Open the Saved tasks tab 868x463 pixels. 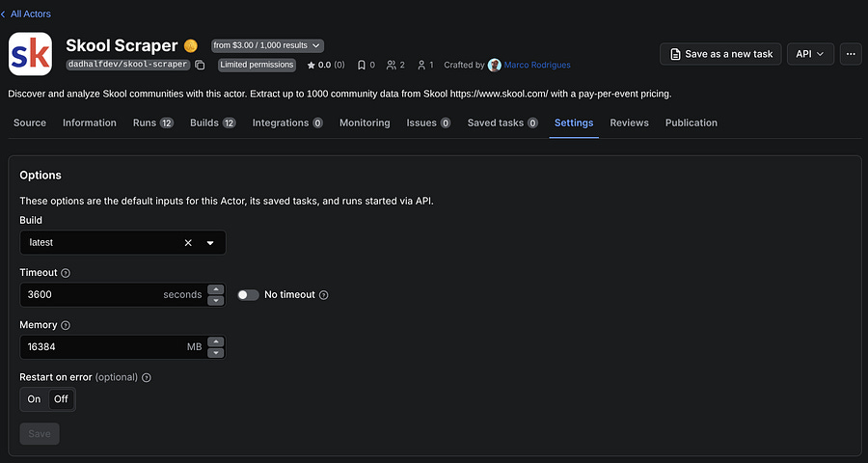[x=502, y=123]
